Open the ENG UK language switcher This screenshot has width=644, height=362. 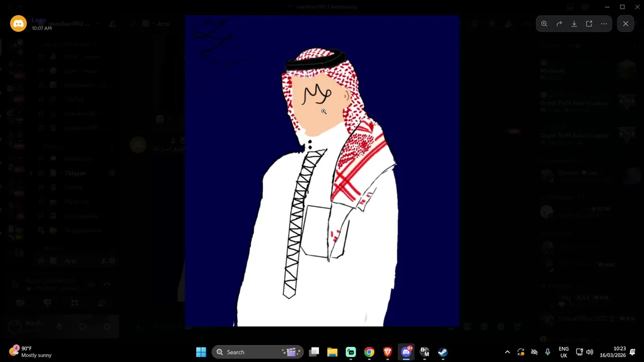point(563,352)
